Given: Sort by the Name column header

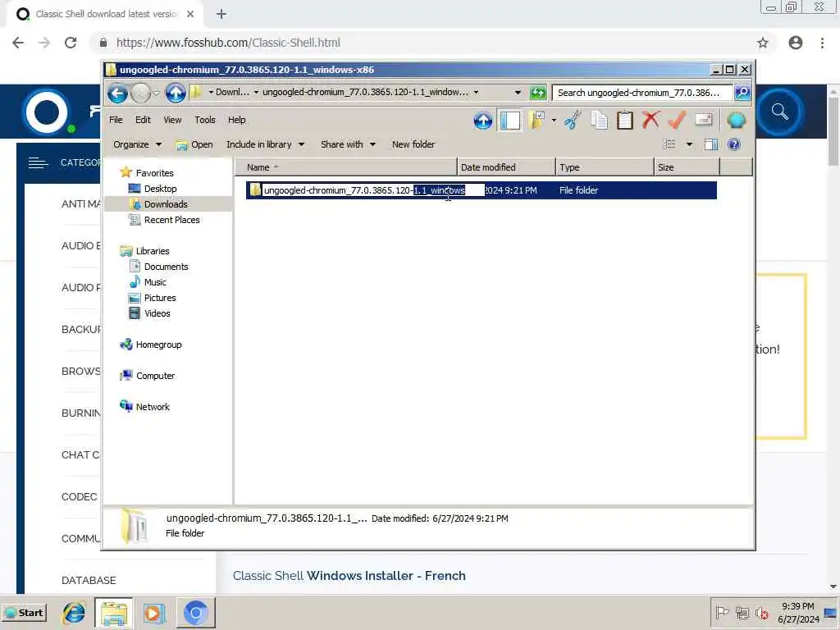Looking at the screenshot, I should pos(345,167).
